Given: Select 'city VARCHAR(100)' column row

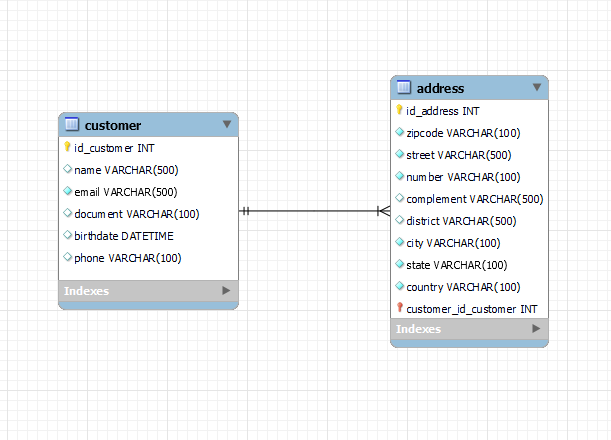Looking at the screenshot, I should coord(470,243).
